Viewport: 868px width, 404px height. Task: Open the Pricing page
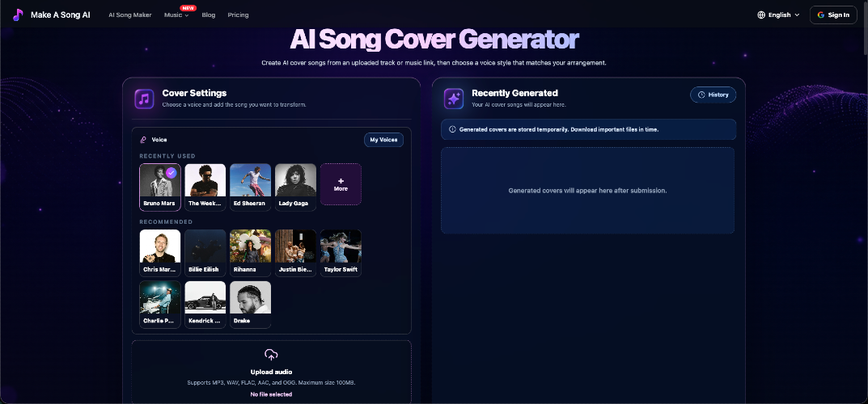pyautogui.click(x=238, y=15)
